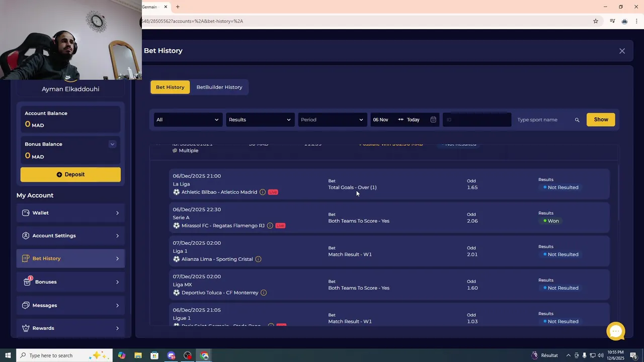Select the 06 Nov start date
This screenshot has width=644, height=362.
[x=380, y=120]
